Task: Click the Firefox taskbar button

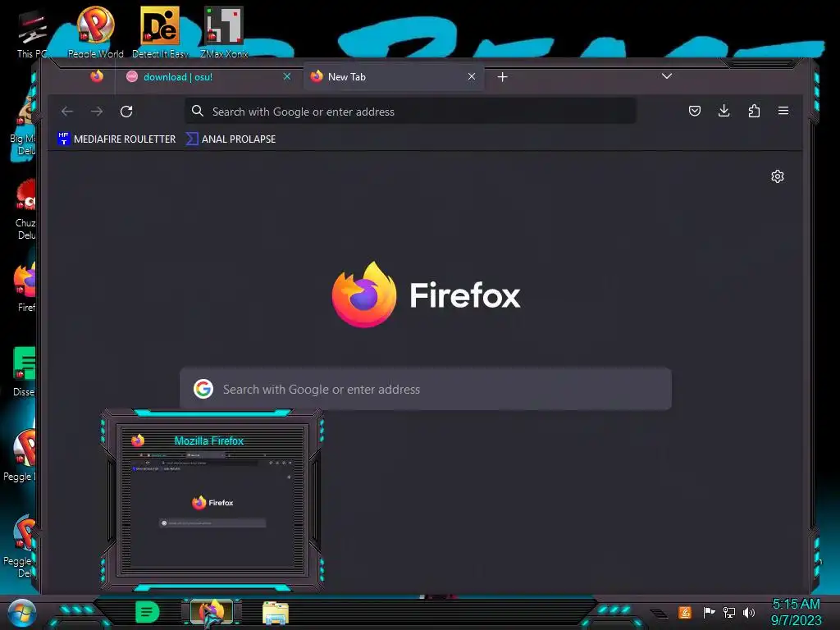Action: pos(212,612)
